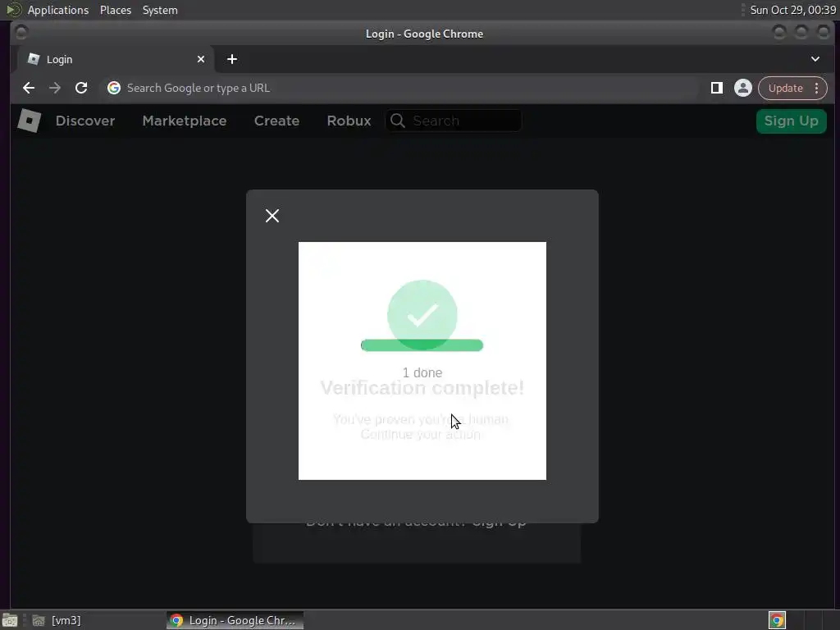Viewport: 840px width, 630px height.
Task: Open the Chrome profile avatar
Action: 742,88
